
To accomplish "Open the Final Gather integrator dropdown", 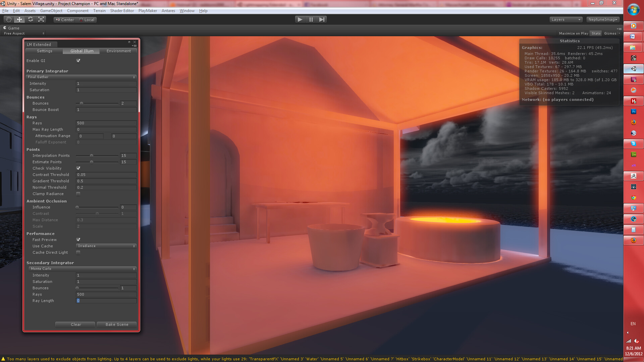I will (x=81, y=77).
